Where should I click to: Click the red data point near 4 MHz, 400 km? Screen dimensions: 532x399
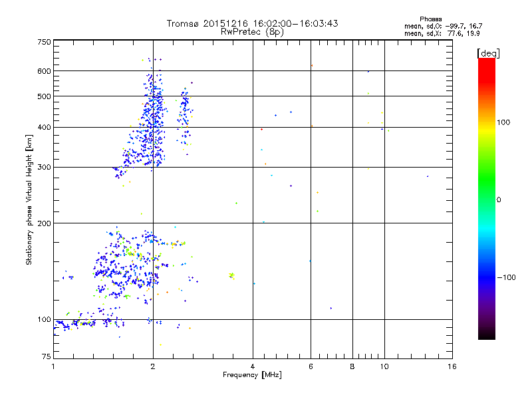coord(261,129)
